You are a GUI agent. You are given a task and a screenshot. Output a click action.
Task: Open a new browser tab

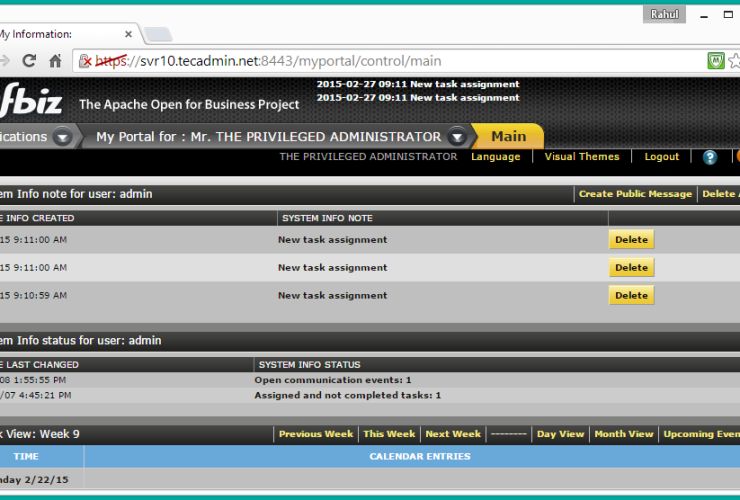coord(157,35)
